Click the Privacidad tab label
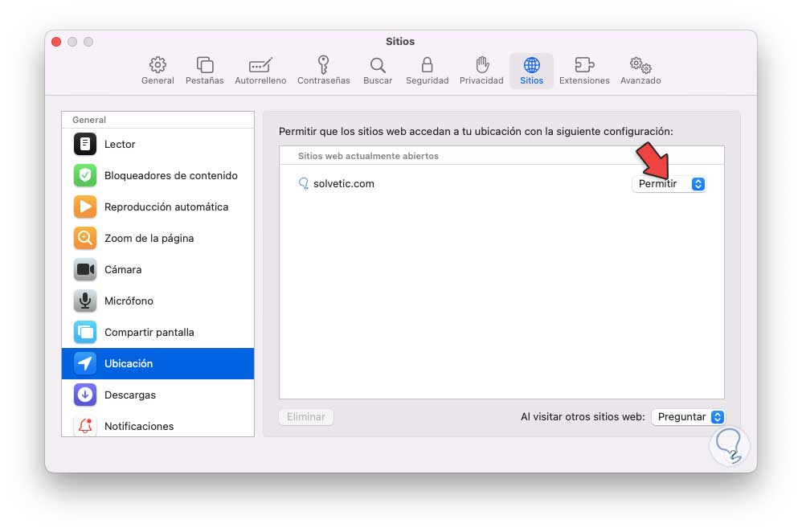Image resolution: width=802 pixels, height=532 pixels. (481, 80)
